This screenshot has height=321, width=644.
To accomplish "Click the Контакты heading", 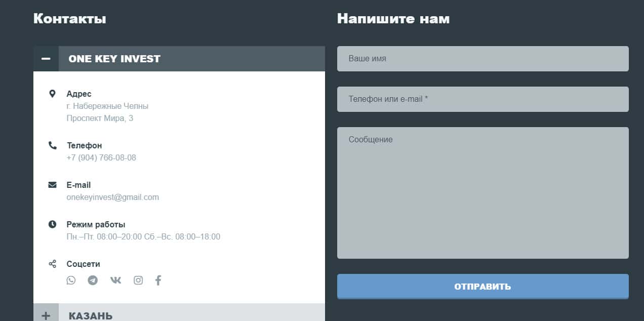I will 70,19.
